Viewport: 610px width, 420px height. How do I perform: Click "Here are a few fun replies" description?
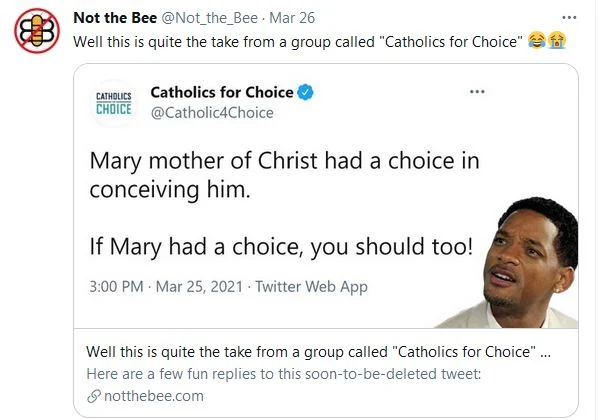point(284,374)
